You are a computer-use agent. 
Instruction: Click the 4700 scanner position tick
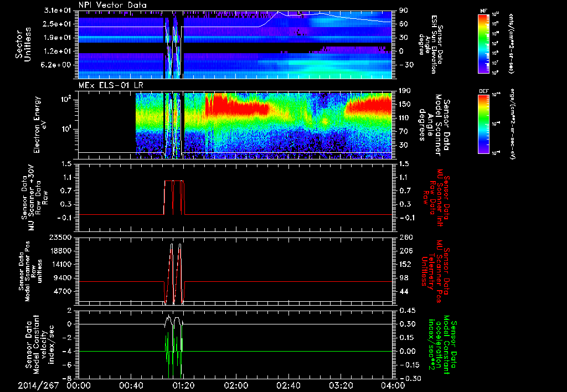coord(62,291)
